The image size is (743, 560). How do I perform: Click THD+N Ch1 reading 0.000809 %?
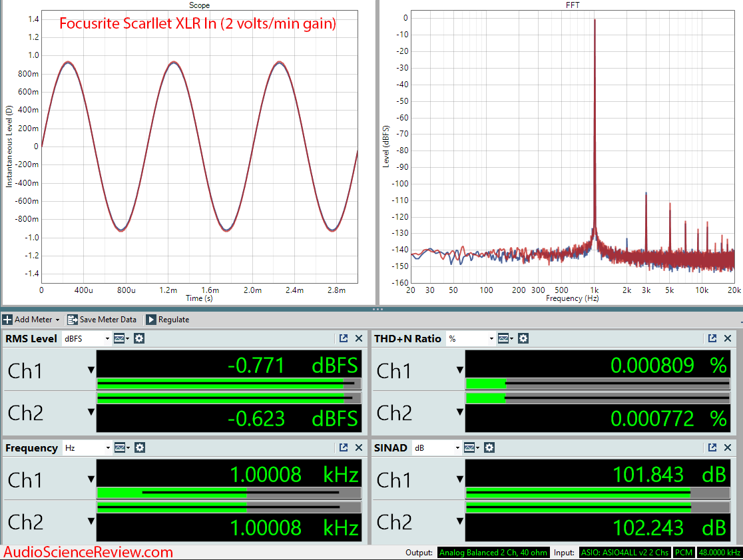tap(668, 366)
